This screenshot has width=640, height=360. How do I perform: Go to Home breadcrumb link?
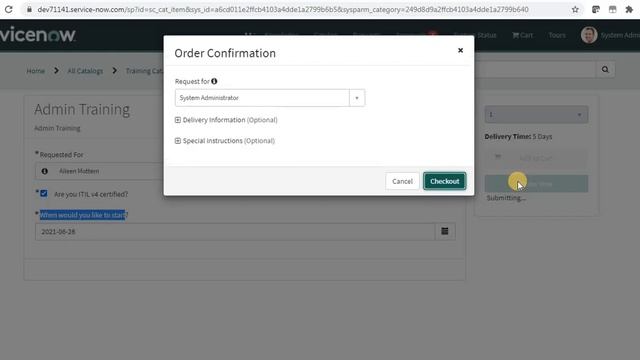36,71
